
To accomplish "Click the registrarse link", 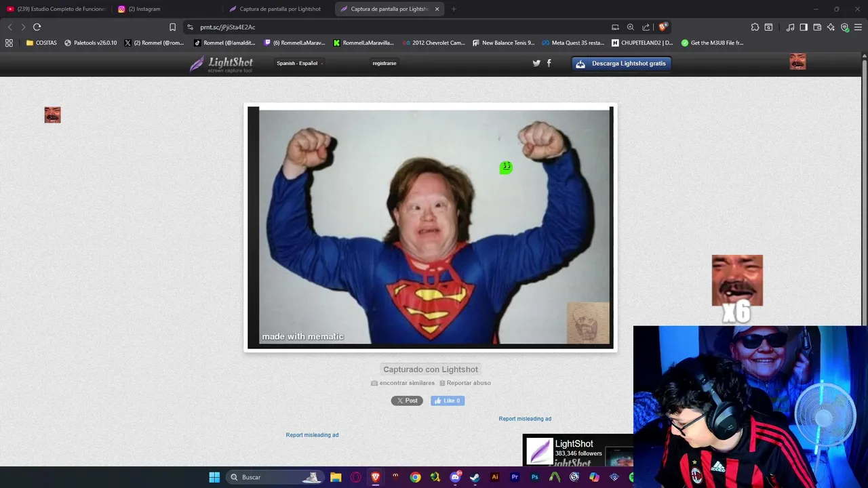I will pyautogui.click(x=384, y=63).
